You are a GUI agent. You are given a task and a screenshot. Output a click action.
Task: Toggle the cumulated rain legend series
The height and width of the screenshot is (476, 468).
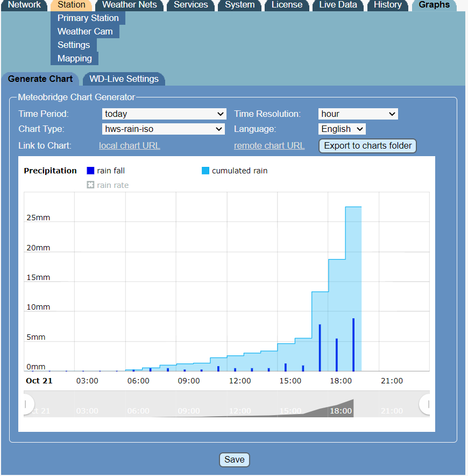click(235, 171)
